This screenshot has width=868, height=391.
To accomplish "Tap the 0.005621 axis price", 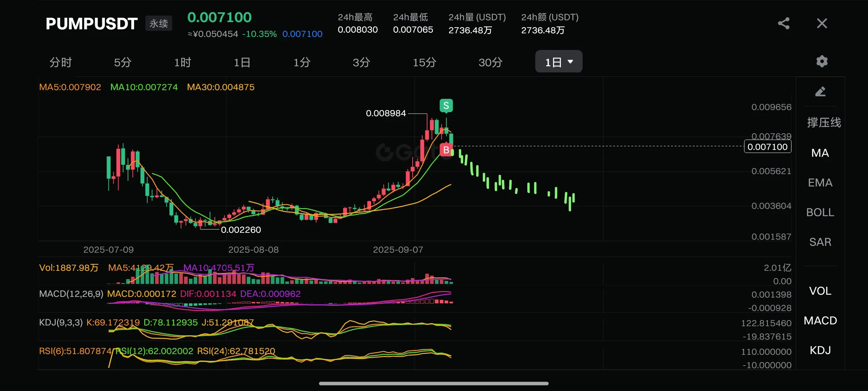I will point(771,171).
